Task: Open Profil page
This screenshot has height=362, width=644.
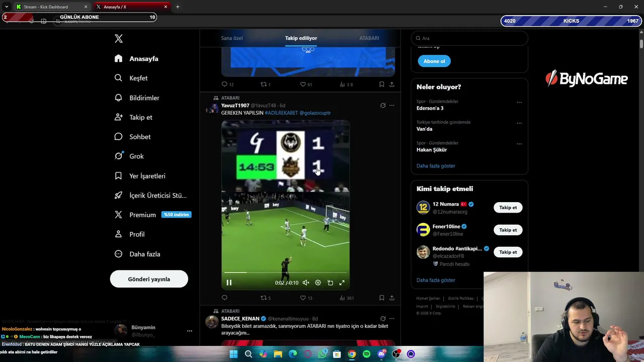Action: click(129, 234)
